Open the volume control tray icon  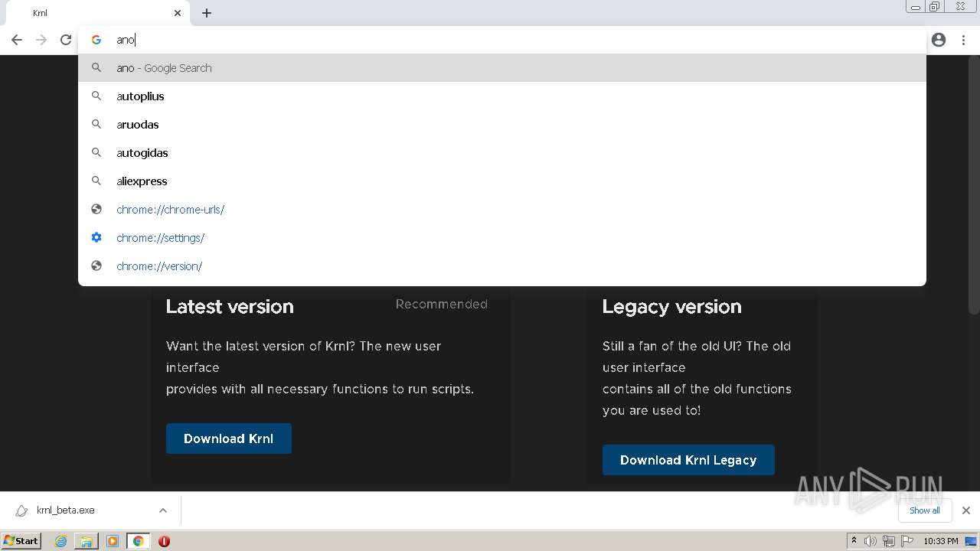(x=870, y=541)
